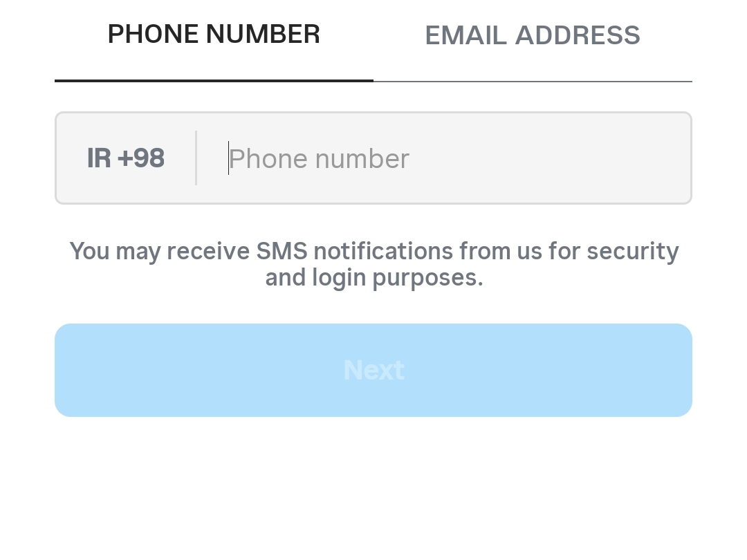Choose email address as the login method
Image resolution: width=747 pixels, height=560 pixels.
click(x=532, y=36)
